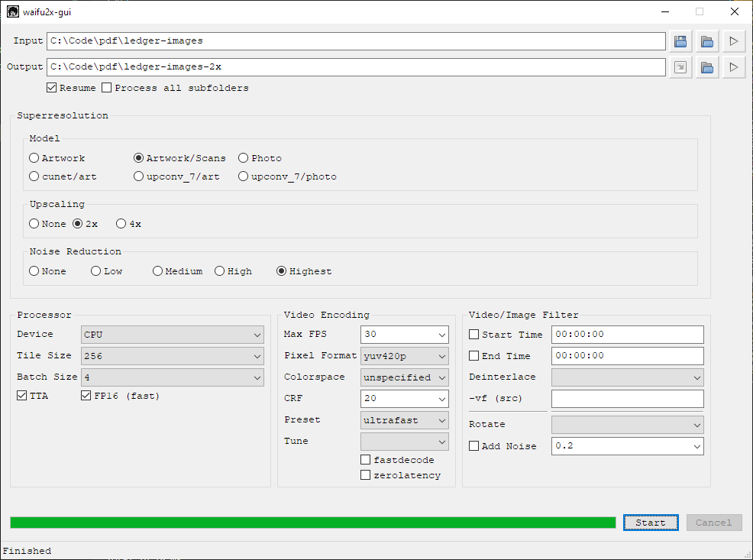Open the Preset dropdown showing ultrafast
This screenshot has width=753, height=560.
404,420
